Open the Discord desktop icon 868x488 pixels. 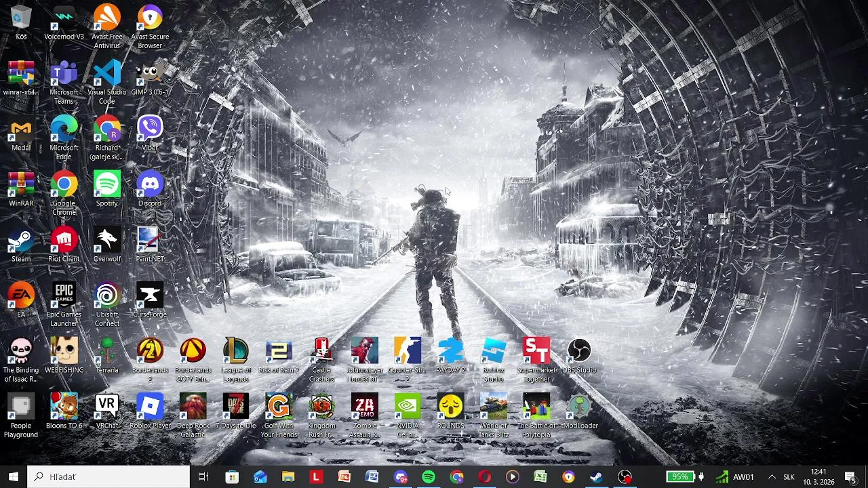pos(150,189)
